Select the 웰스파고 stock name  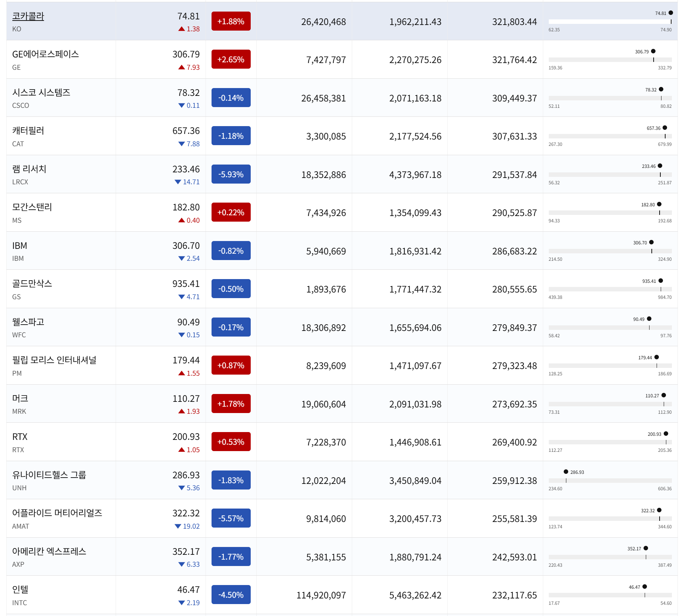28,322
